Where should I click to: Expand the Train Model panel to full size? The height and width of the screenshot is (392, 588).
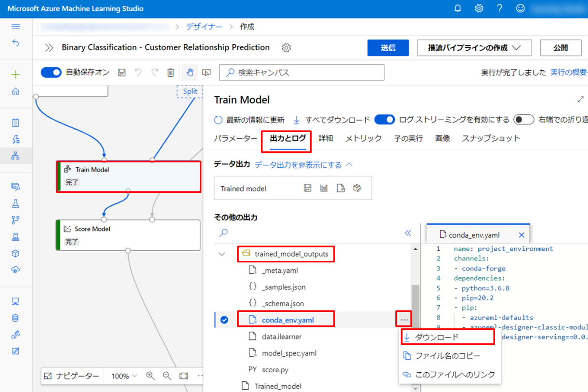(x=580, y=100)
